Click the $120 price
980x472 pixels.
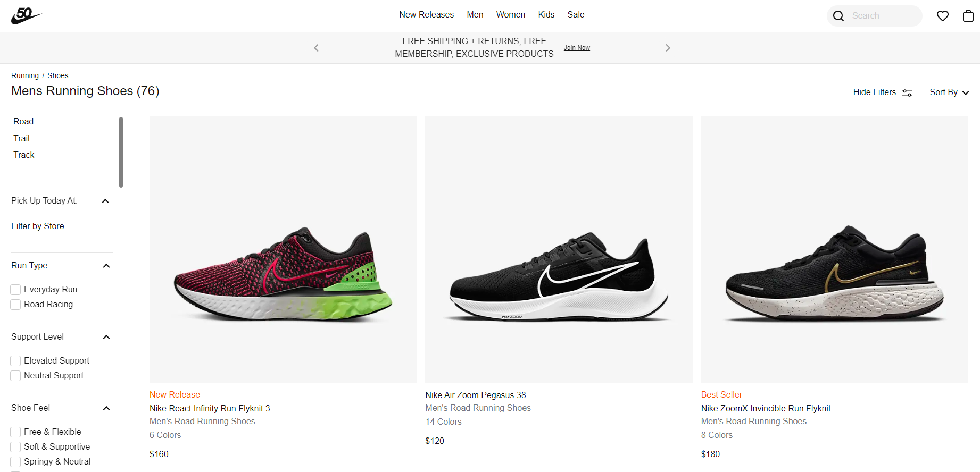(x=435, y=441)
